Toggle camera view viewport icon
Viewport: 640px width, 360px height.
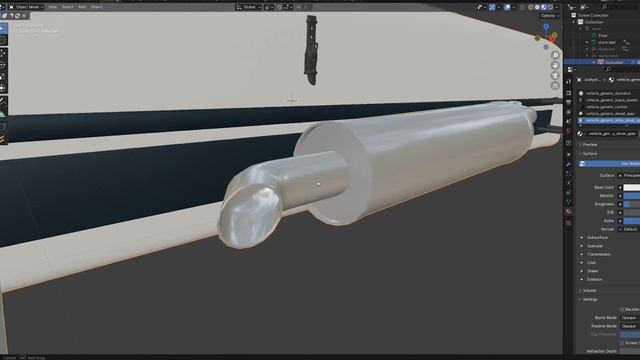pos(555,76)
